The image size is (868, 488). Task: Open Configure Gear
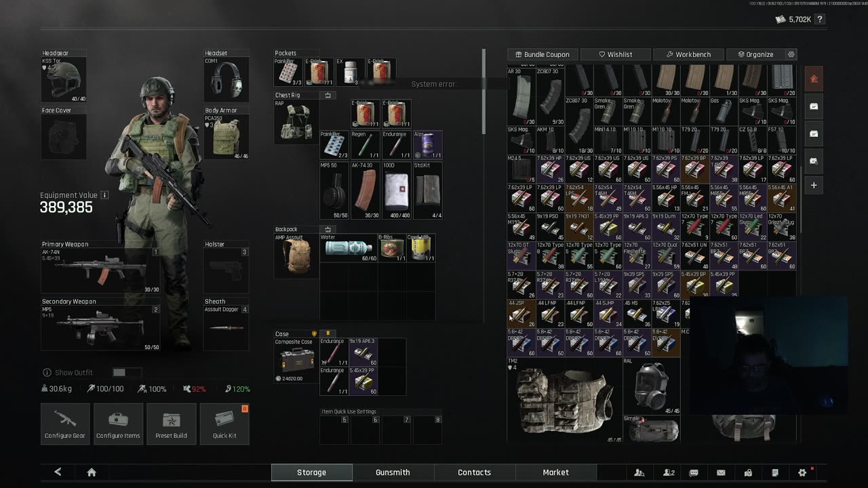(65, 424)
